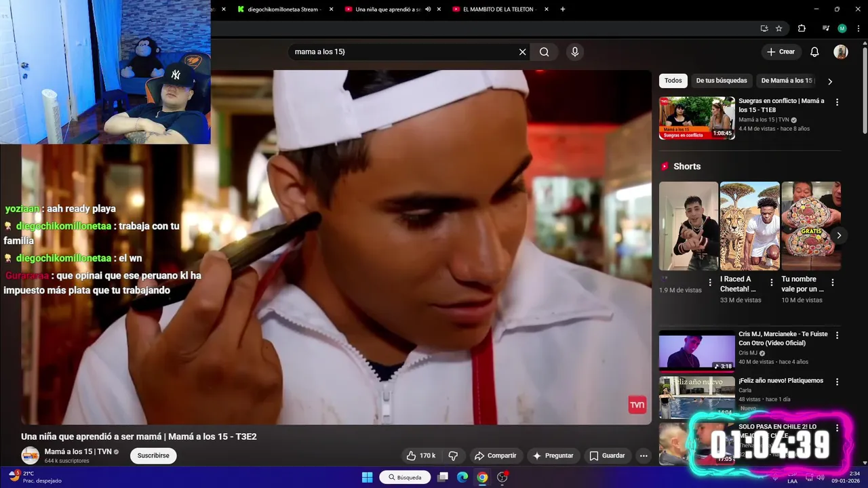868x488 pixels.
Task: Like the video with 170 k likes
Action: point(421,455)
